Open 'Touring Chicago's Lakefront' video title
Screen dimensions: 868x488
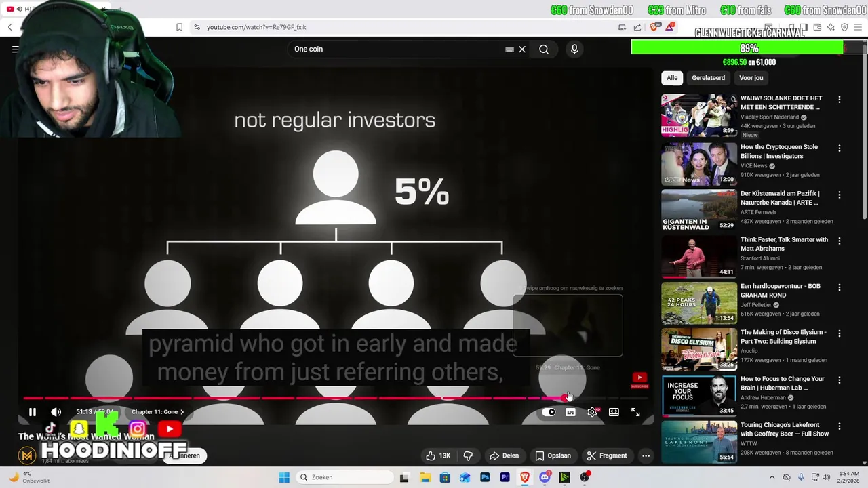(785, 430)
